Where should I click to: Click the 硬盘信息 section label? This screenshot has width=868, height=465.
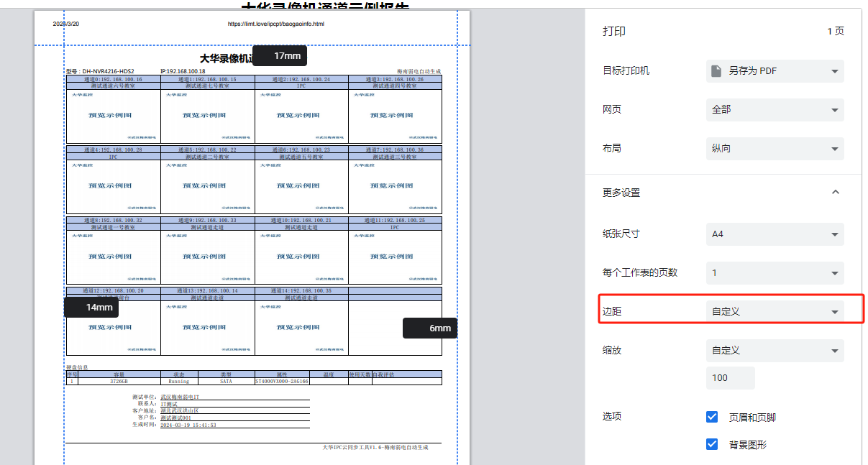(x=77, y=367)
